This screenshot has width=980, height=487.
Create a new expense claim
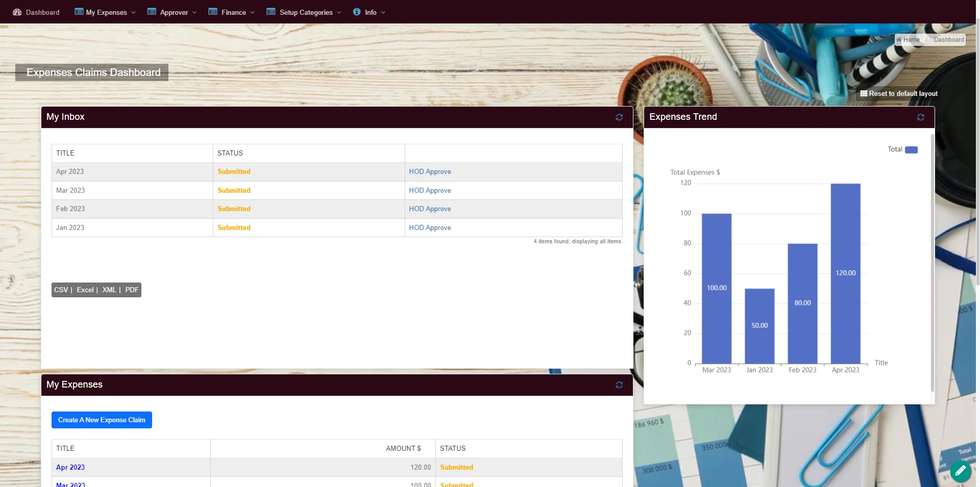tap(102, 420)
